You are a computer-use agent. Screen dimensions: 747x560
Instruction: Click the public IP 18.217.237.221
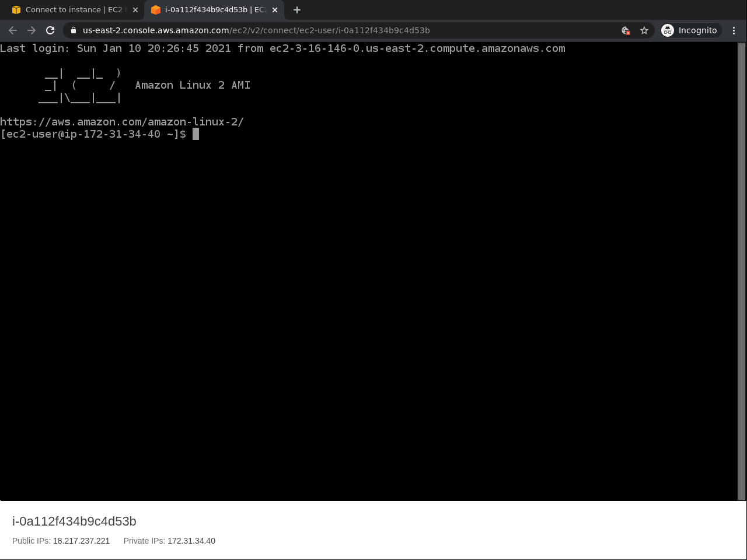81,541
